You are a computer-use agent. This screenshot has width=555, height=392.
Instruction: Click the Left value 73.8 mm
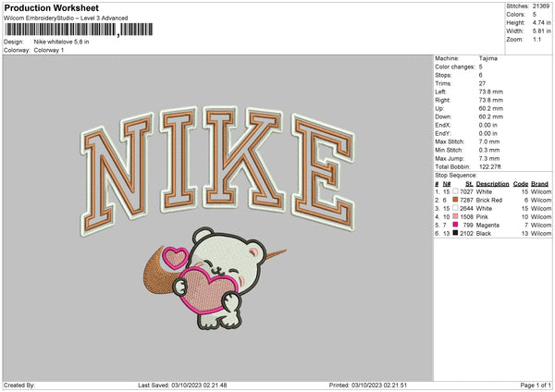point(490,92)
